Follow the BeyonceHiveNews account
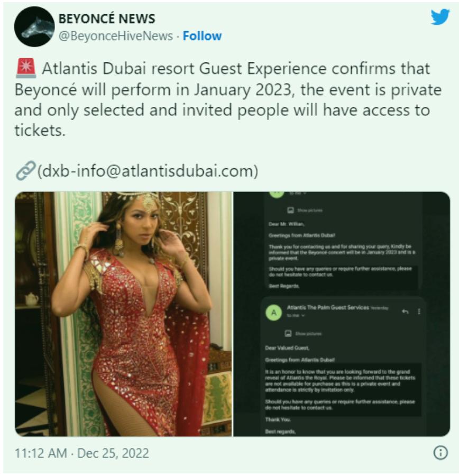 tap(202, 36)
